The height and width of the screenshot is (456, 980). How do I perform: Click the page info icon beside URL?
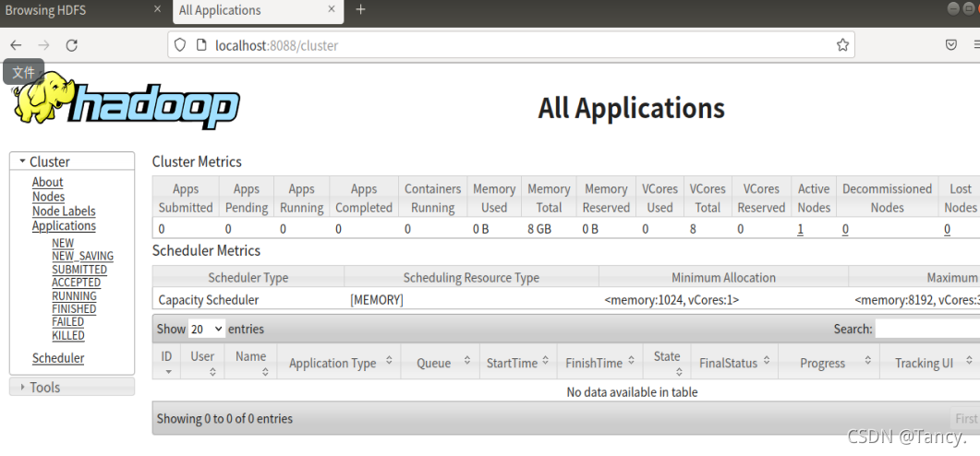200,45
